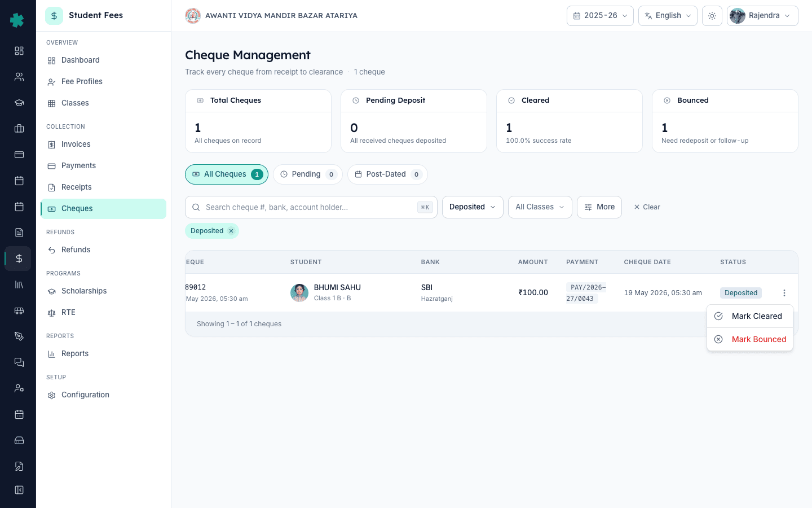Image resolution: width=812 pixels, height=508 pixels.
Task: Click the CHEQUE DATE column header
Action: [647, 262]
